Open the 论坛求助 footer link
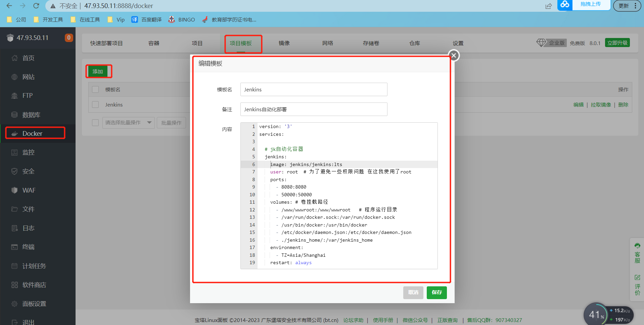The height and width of the screenshot is (325, 644). [353, 320]
